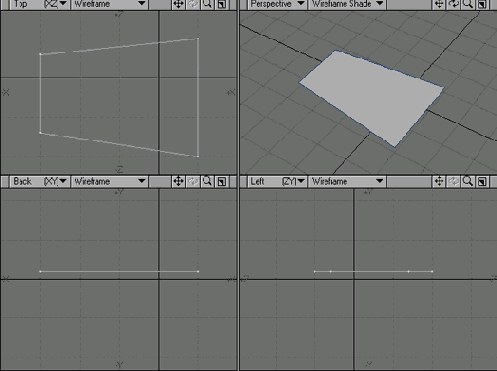The height and width of the screenshot is (371, 497).
Task: Maximize the Perspective viewport
Action: click(482, 4)
